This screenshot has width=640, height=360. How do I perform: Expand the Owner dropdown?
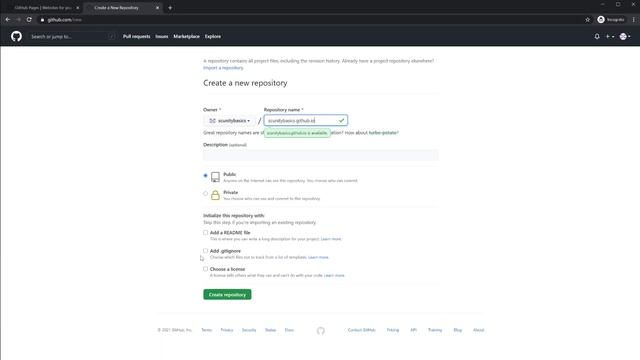click(x=229, y=121)
